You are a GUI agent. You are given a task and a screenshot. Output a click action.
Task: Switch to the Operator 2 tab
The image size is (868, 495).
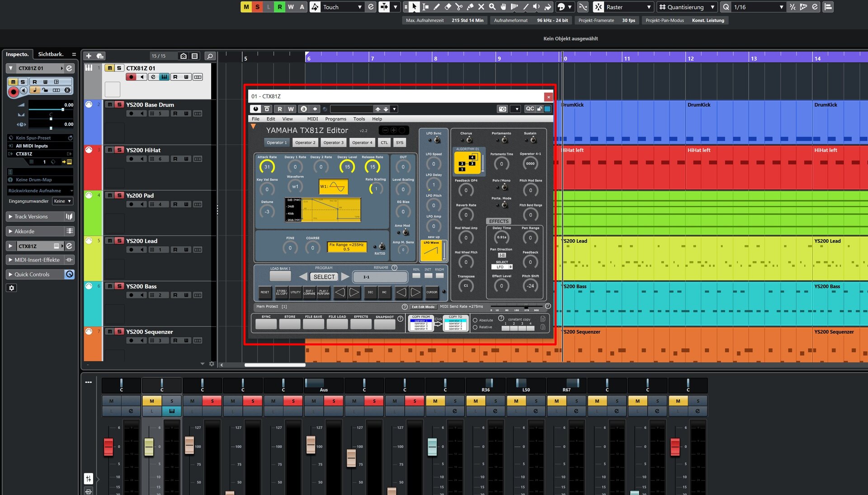[305, 142]
